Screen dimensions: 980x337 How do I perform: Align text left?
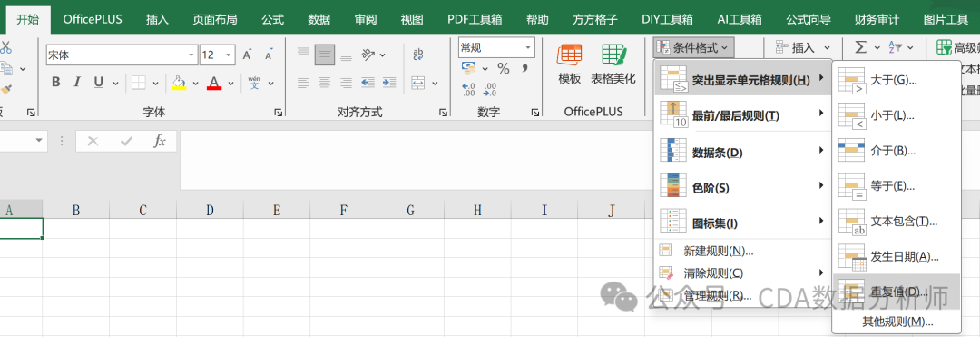[303, 83]
